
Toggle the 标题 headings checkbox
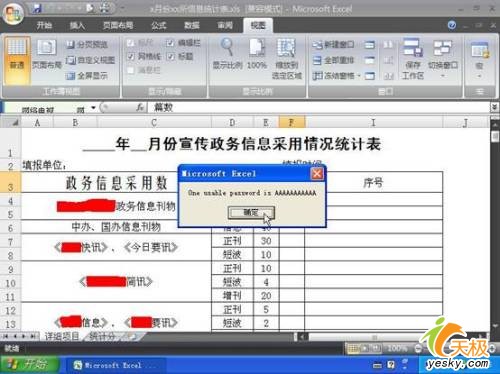(x=170, y=56)
